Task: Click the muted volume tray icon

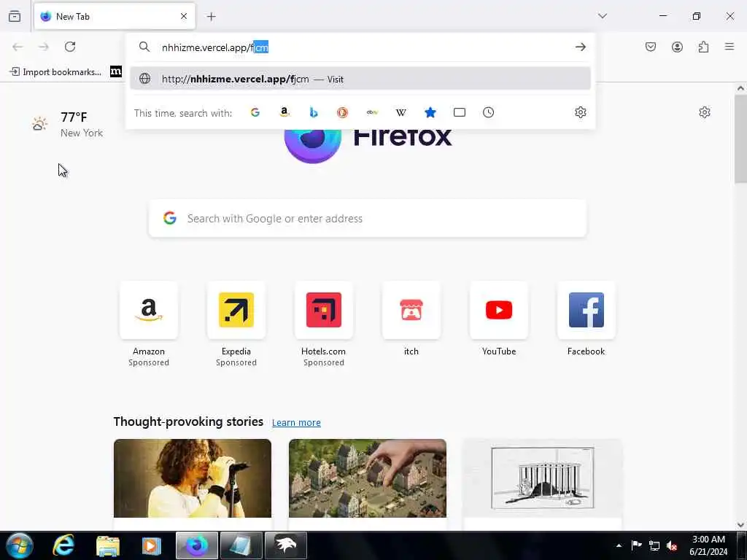Action: point(672,545)
